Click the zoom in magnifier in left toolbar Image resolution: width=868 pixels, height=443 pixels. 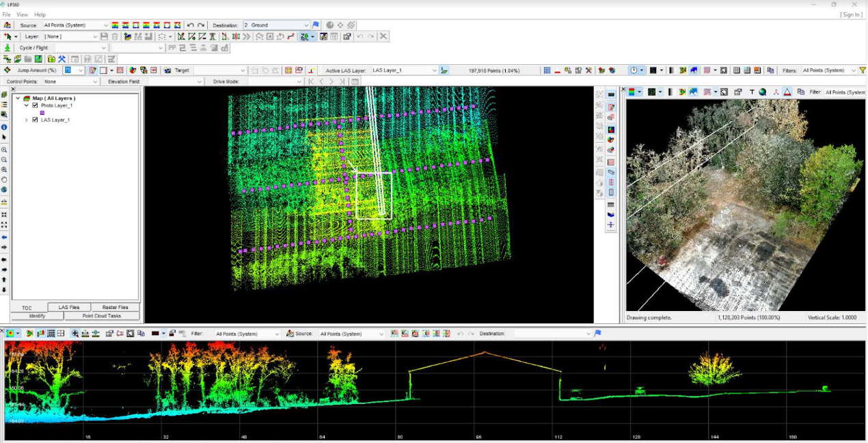click(x=4, y=149)
